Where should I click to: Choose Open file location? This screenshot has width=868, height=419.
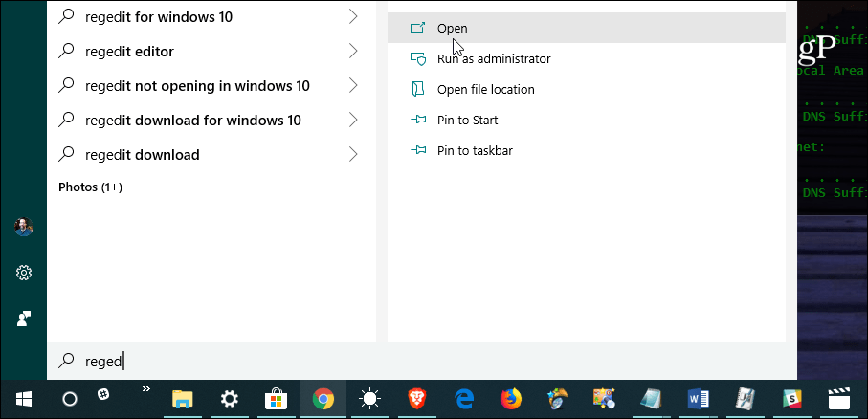(x=587, y=89)
